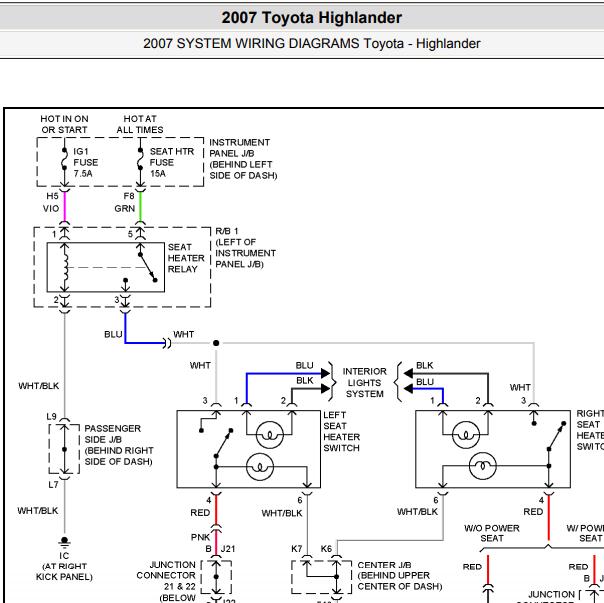Click the 'K7' connector label
This screenshot has height=603, width=604.
[x=297, y=549]
